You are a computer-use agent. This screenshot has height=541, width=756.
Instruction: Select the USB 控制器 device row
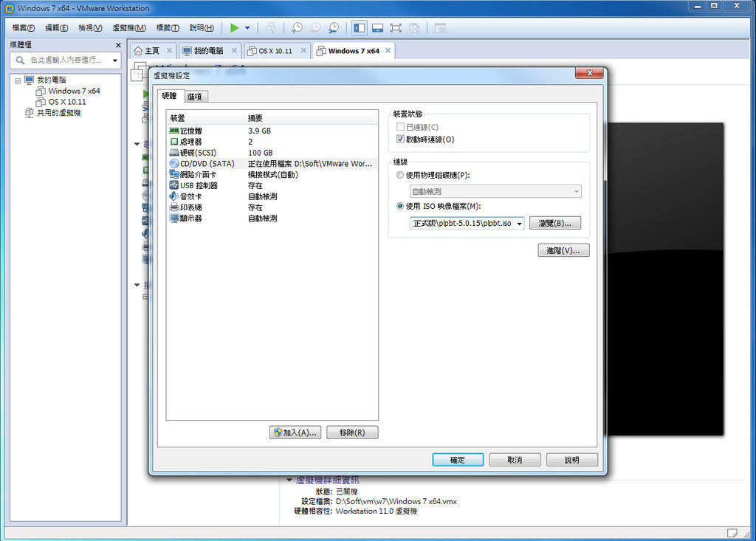[x=272, y=186]
